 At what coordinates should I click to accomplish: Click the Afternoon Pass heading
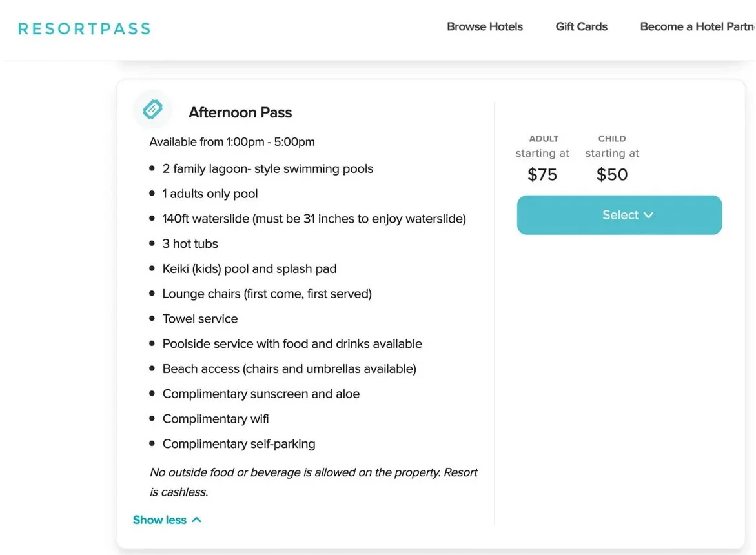pyautogui.click(x=240, y=112)
